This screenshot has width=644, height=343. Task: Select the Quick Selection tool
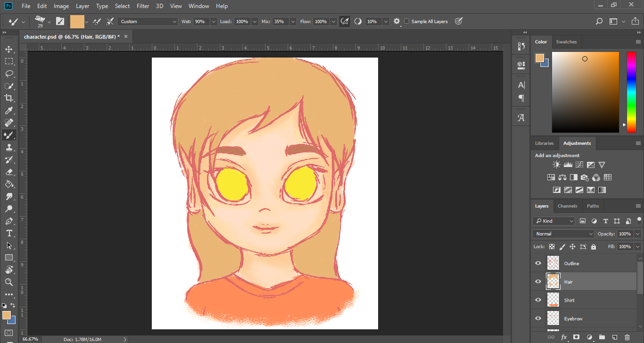(9, 86)
